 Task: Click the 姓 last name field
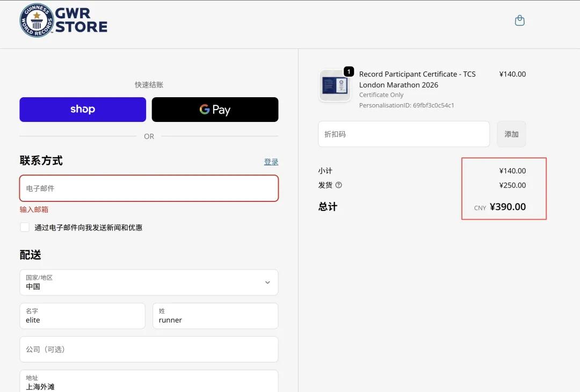(215, 316)
